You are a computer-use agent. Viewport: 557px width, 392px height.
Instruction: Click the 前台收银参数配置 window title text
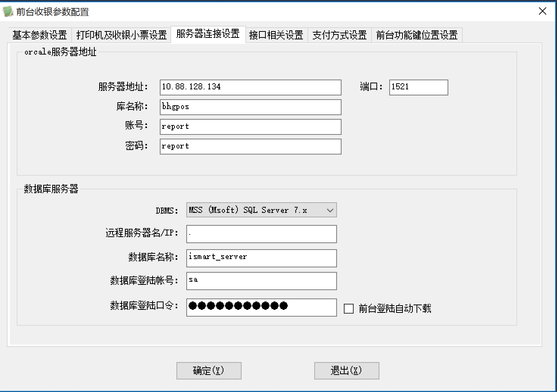[53, 12]
